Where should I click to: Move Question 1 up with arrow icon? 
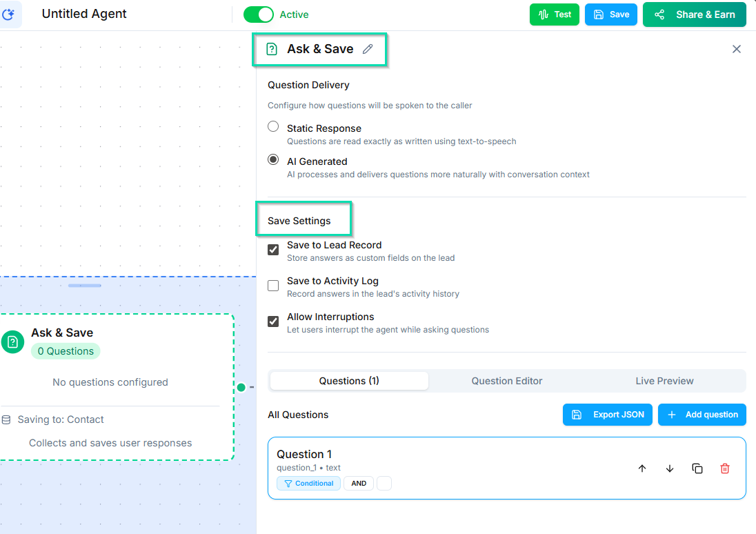tap(642, 468)
